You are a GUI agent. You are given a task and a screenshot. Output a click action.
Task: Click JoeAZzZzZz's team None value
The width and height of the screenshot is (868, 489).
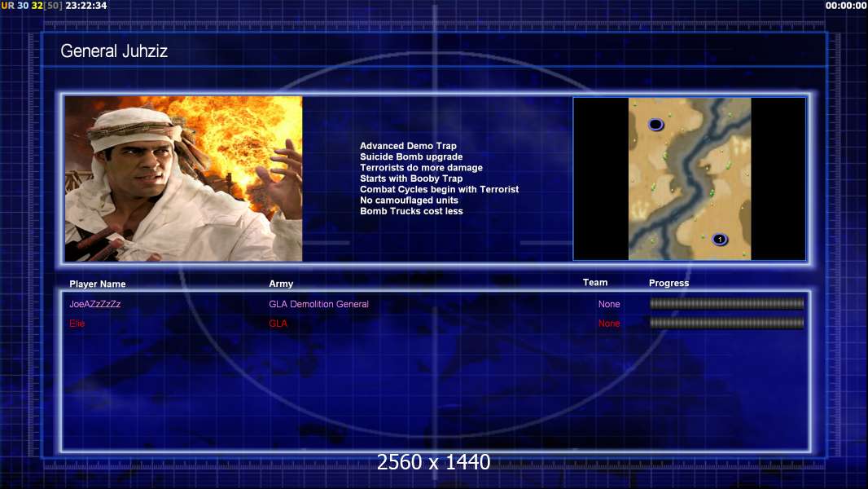[609, 304]
